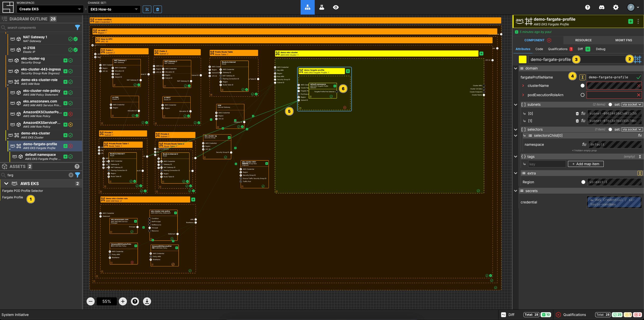
Task: Zoom in with the plus button
Action: click(123, 301)
